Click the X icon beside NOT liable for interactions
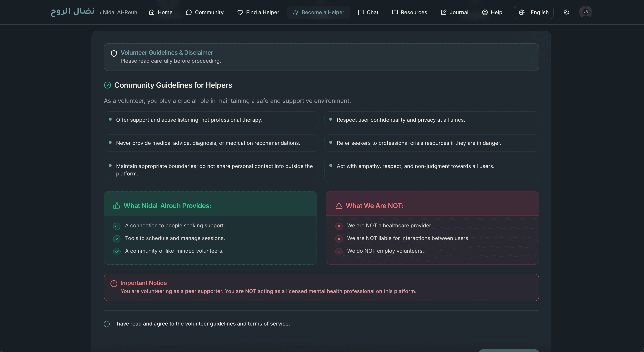The image size is (644, 352). (x=339, y=239)
